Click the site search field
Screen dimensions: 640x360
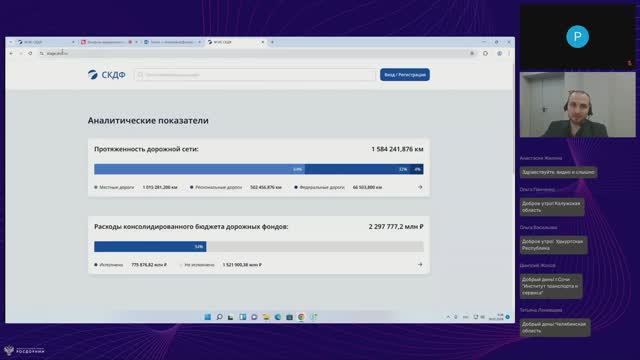point(255,75)
